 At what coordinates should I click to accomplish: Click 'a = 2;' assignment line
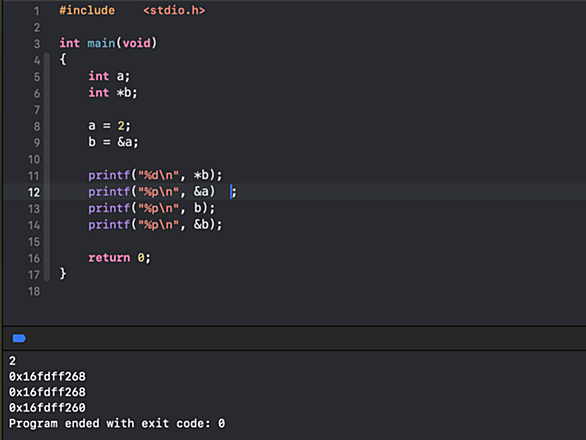tap(110, 126)
